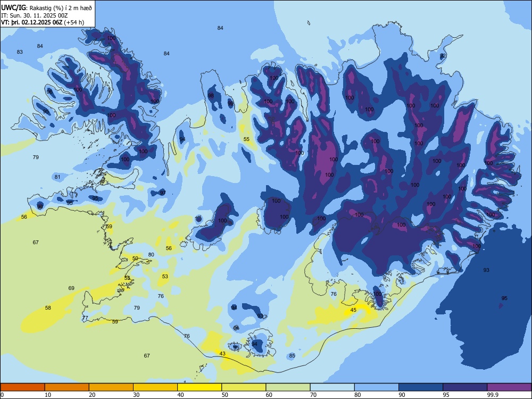Screen dimensions: 532x399
Task: Click the value '85' near the south coast
Action: click(x=292, y=356)
